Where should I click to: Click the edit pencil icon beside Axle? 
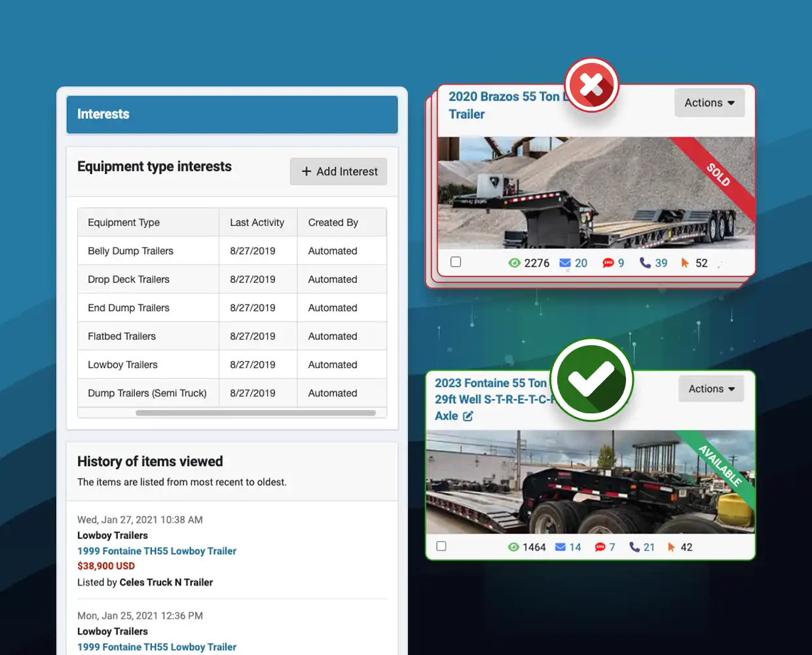(468, 417)
